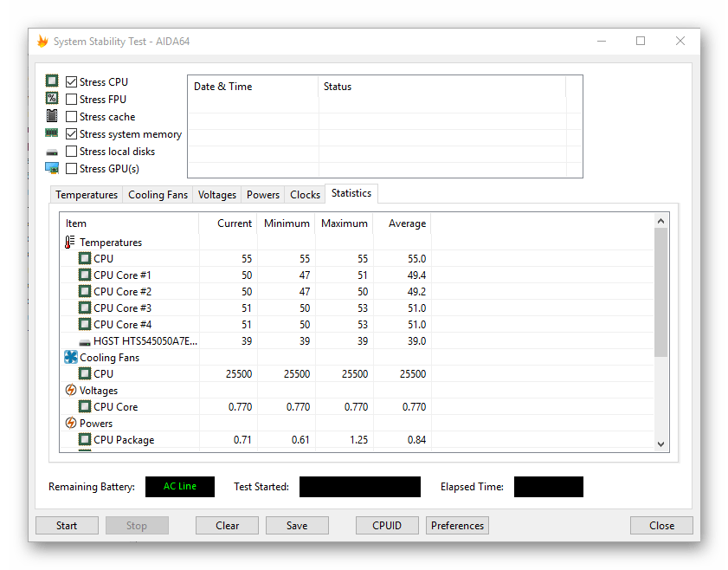Viewport: 728px width, 570px height.
Task: Enable the Stress FPU checkbox
Action: tap(72, 100)
